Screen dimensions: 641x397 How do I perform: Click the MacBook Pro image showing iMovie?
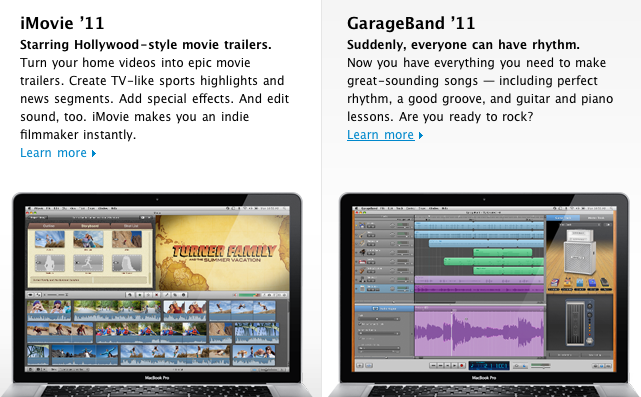[157, 294]
